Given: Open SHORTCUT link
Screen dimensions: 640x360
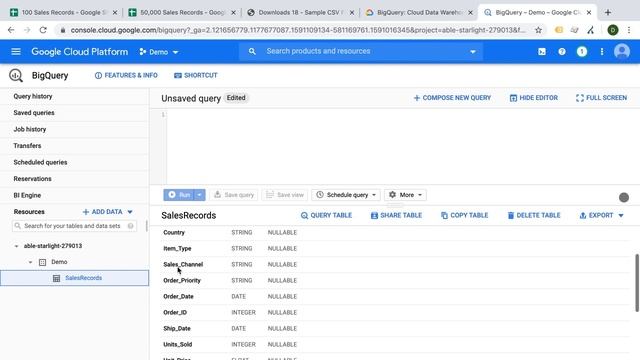Looking at the screenshot, I should [196, 76].
